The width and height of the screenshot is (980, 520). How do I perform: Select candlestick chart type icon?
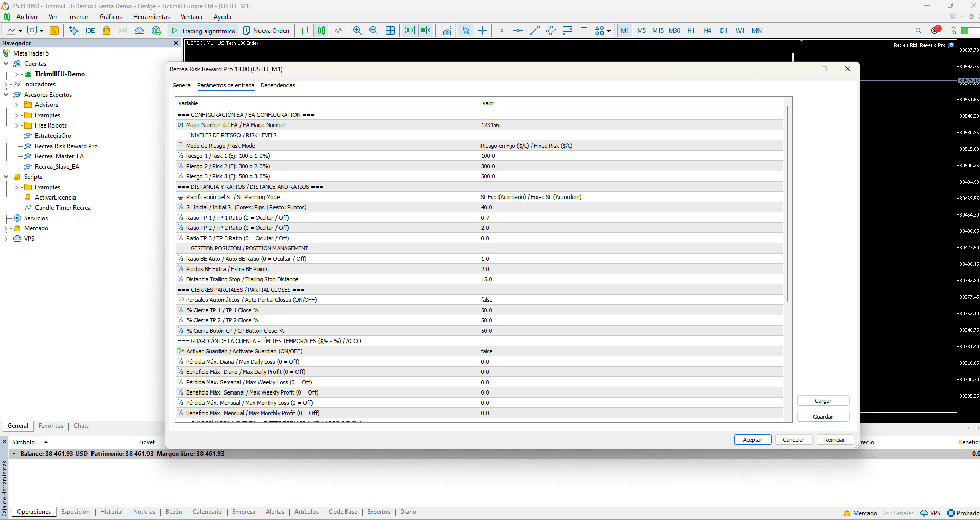321,31
